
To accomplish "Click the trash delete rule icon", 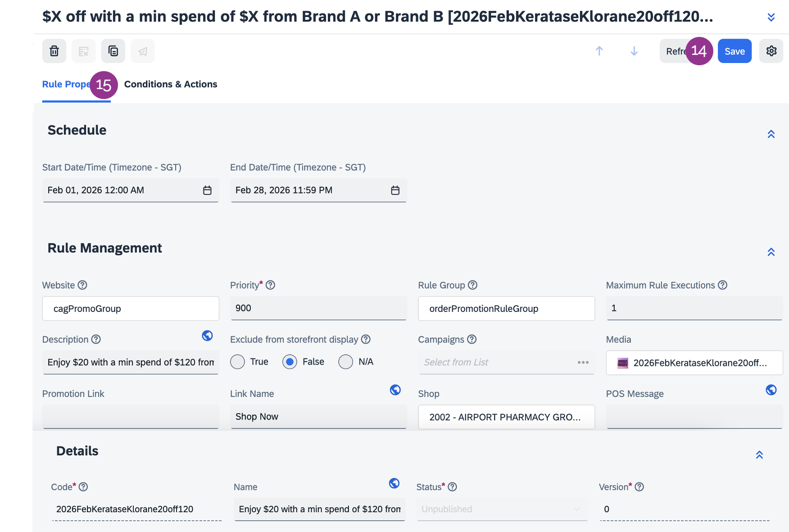I will pyautogui.click(x=54, y=51).
